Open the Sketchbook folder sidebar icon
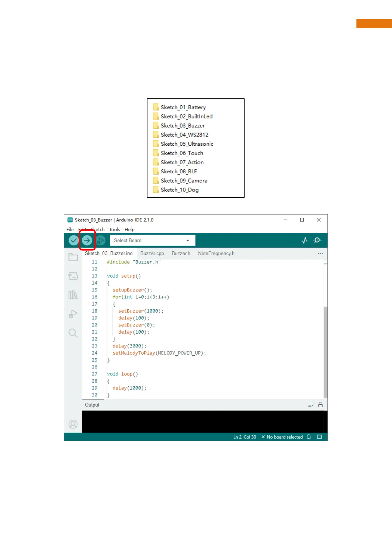 coord(73,257)
